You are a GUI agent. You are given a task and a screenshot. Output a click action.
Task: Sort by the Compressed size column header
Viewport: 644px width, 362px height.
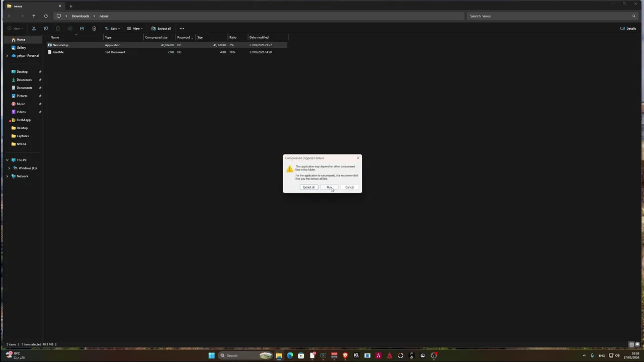click(159, 37)
